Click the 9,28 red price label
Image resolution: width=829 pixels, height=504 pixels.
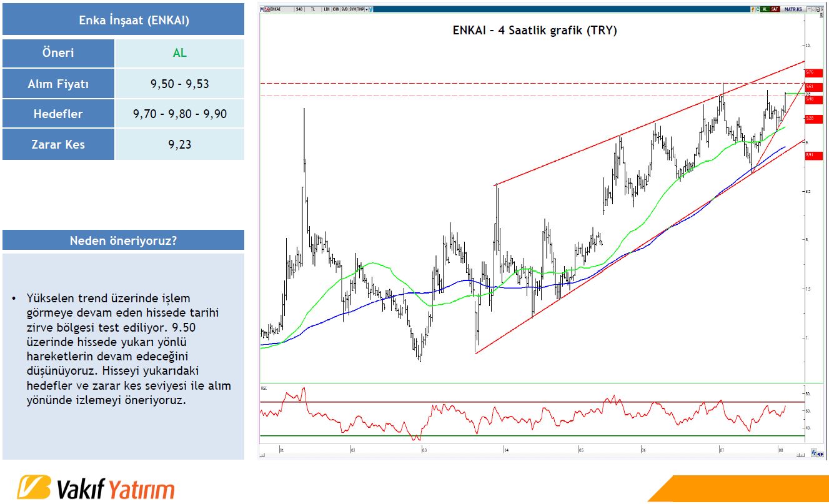pyautogui.click(x=813, y=118)
